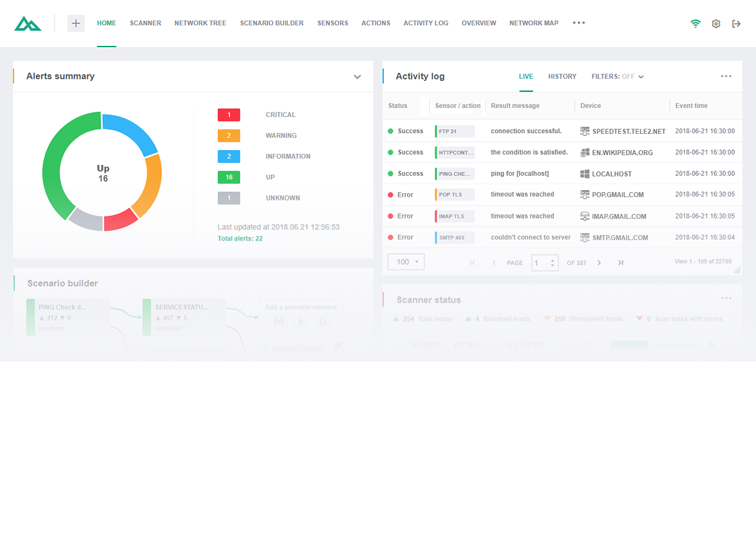Switch to the HOME tab
This screenshot has height=536, width=756.
(107, 23)
